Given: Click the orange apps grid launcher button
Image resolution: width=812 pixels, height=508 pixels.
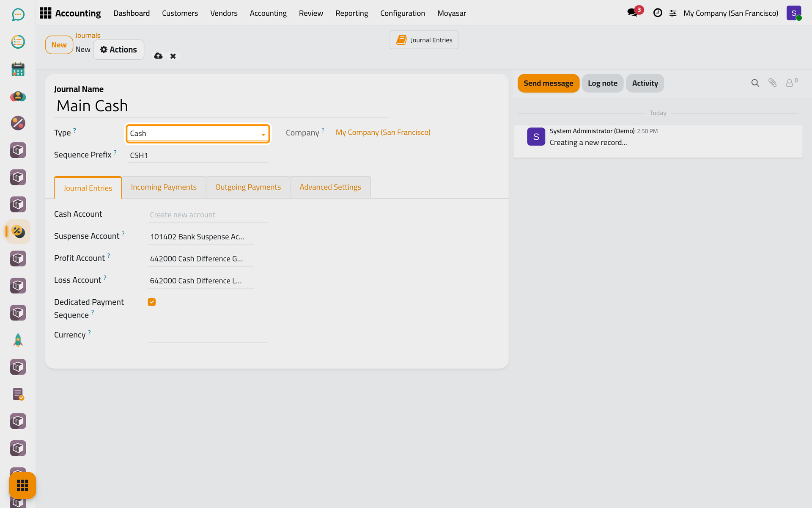Looking at the screenshot, I should (22, 485).
